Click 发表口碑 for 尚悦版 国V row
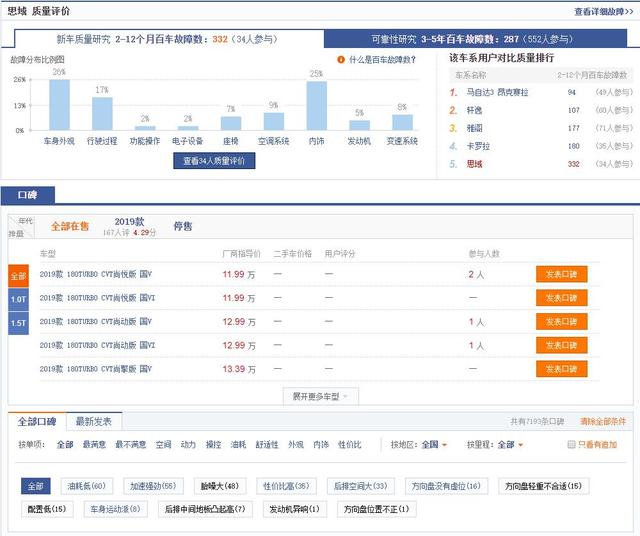 click(x=562, y=274)
